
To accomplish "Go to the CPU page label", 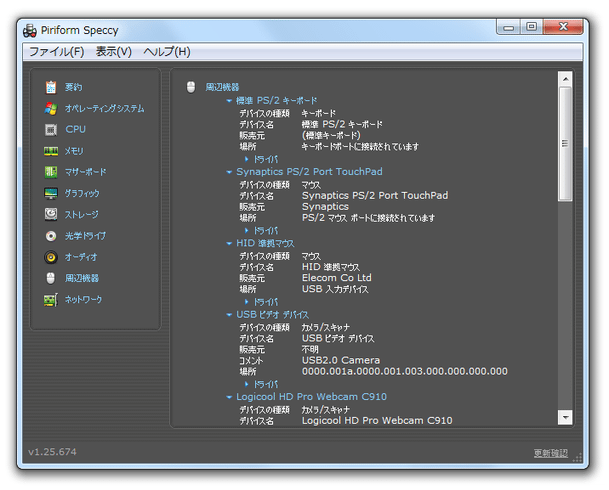I will 75,129.
